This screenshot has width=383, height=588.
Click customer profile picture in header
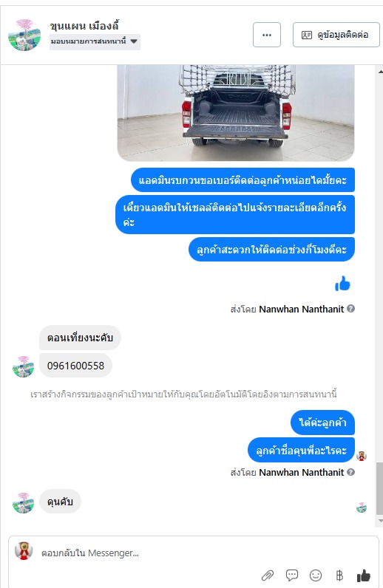(24, 35)
